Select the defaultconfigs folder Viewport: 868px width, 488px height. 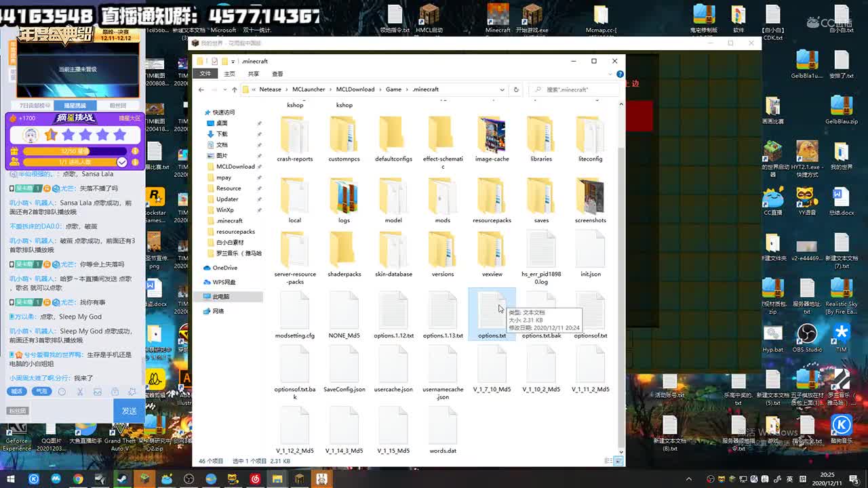[x=393, y=139]
